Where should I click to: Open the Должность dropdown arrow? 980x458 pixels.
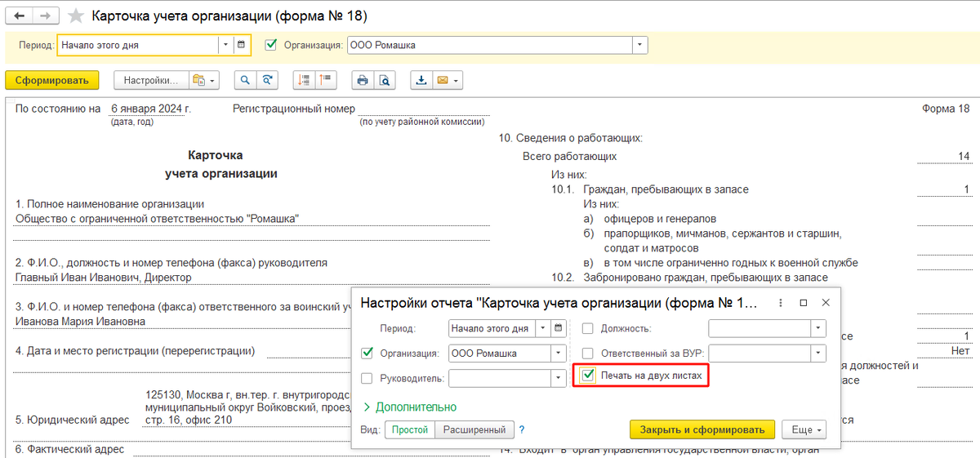(x=819, y=328)
